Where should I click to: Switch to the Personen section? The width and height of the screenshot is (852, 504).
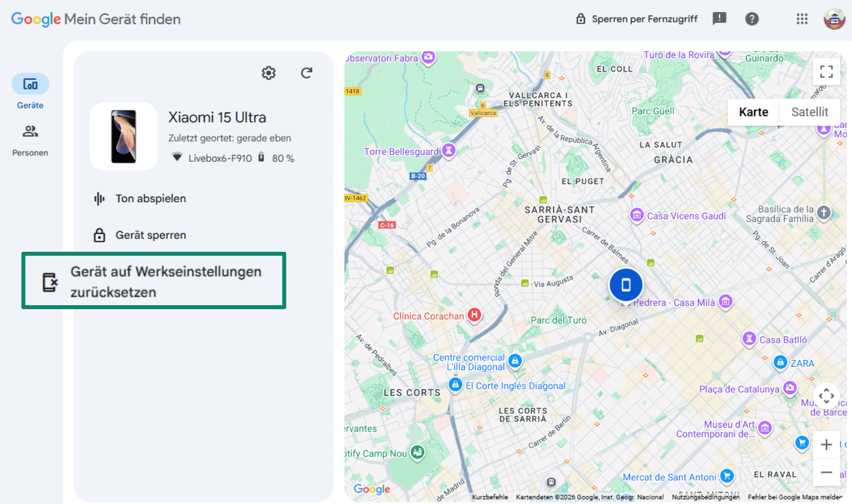point(30,132)
